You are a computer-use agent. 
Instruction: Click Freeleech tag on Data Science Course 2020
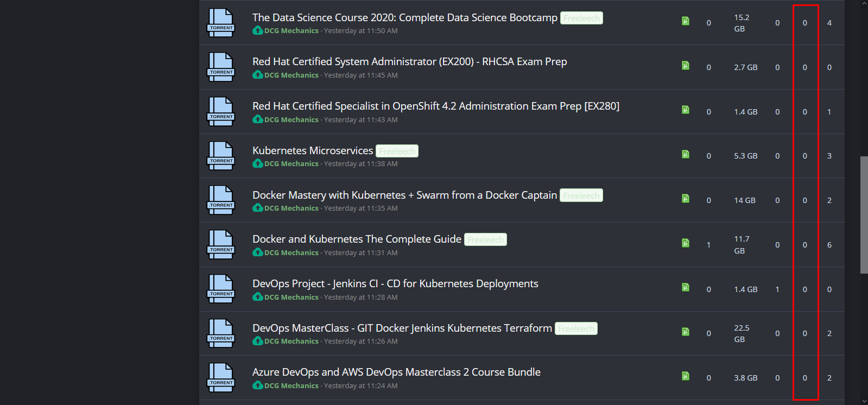point(581,18)
